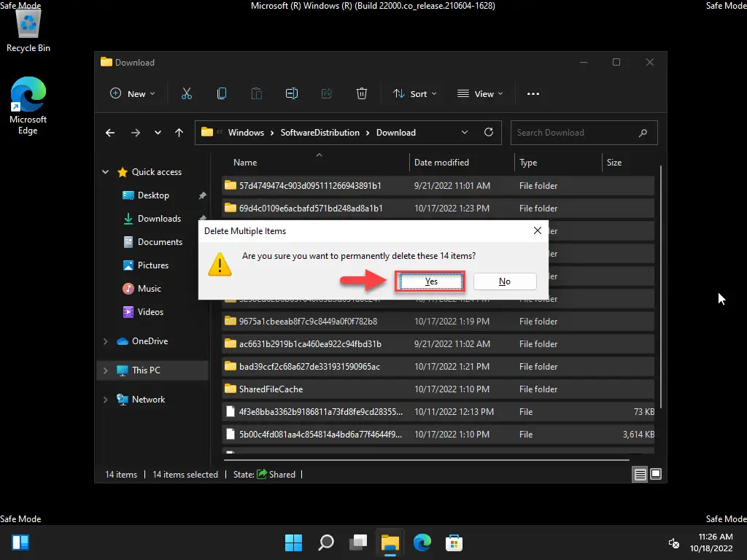Open the View dropdown menu

pyautogui.click(x=480, y=94)
